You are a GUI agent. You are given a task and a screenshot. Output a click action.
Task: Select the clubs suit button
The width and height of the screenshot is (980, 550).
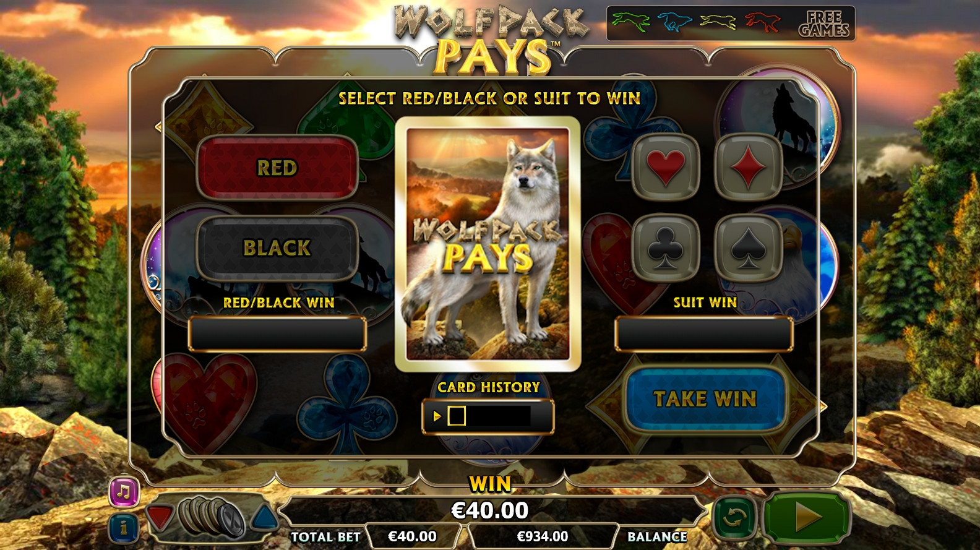pos(666,248)
